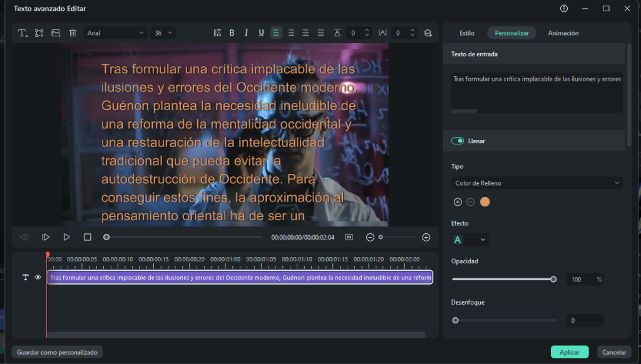Click the Aplicar button
The height and width of the screenshot is (364, 641).
(569, 352)
